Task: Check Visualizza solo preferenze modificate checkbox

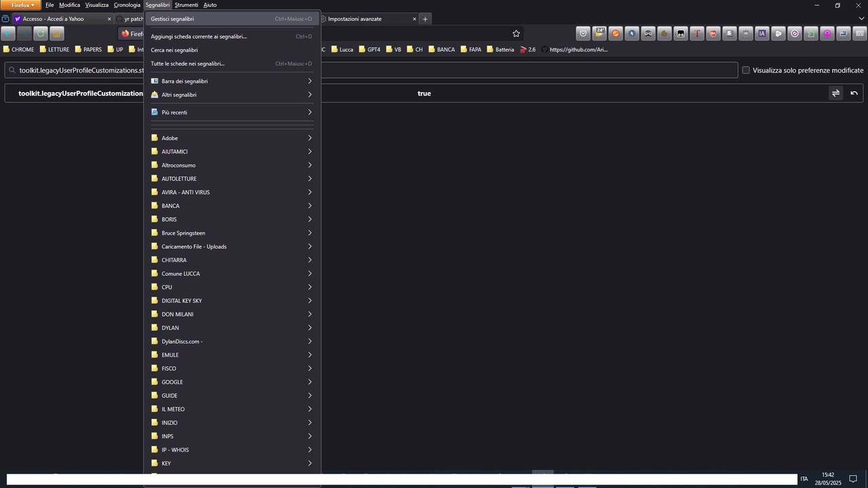Action: click(x=746, y=70)
